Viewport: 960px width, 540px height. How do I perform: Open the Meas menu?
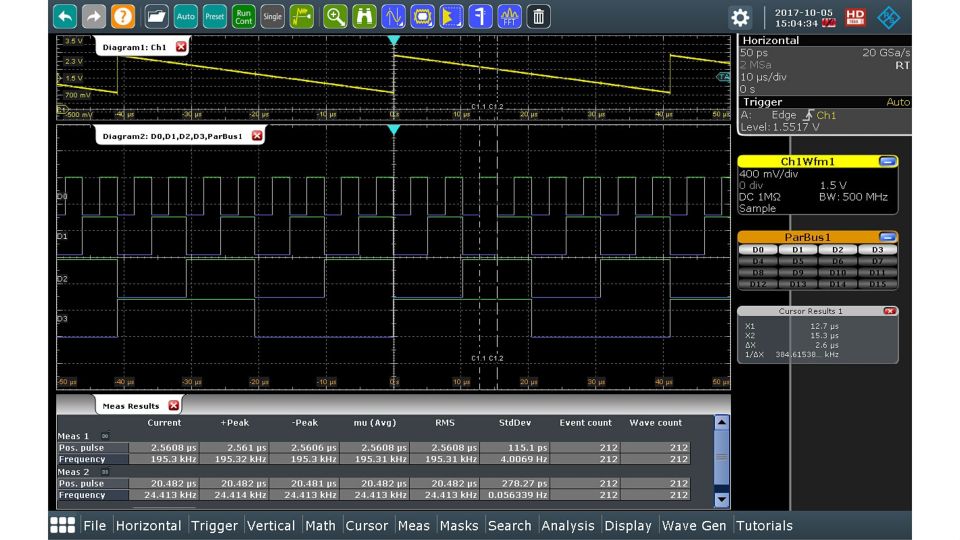coord(414,525)
